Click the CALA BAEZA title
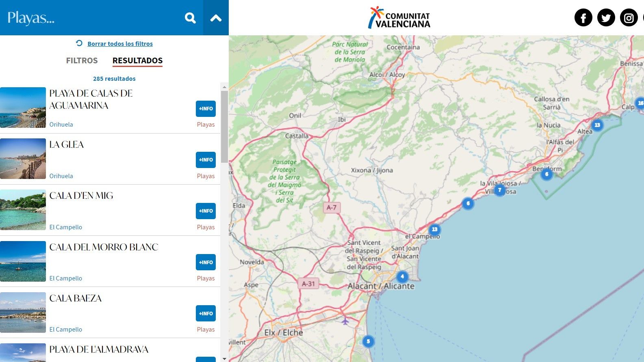 tap(76, 298)
